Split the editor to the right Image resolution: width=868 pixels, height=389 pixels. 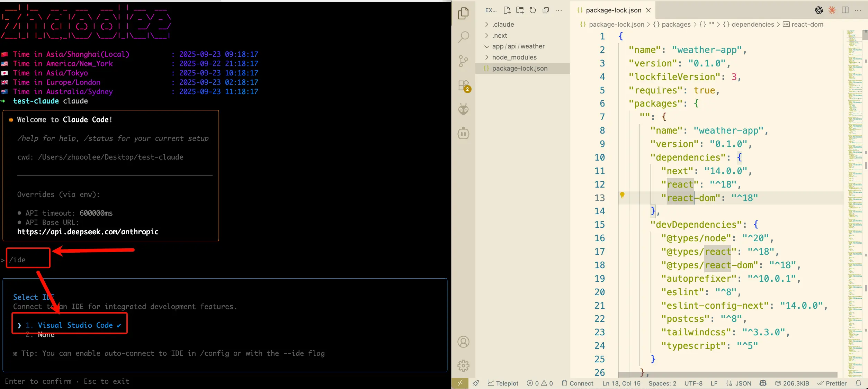tap(845, 10)
